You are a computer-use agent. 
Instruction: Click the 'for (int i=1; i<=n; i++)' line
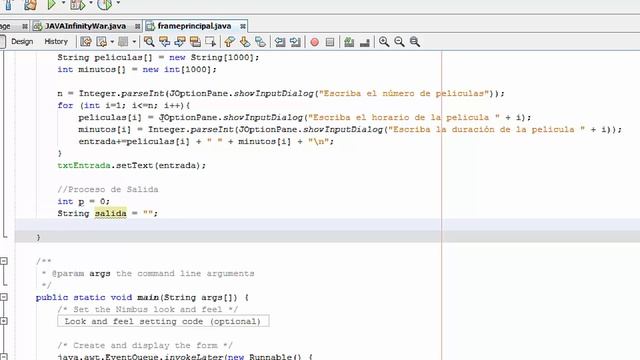coord(124,105)
